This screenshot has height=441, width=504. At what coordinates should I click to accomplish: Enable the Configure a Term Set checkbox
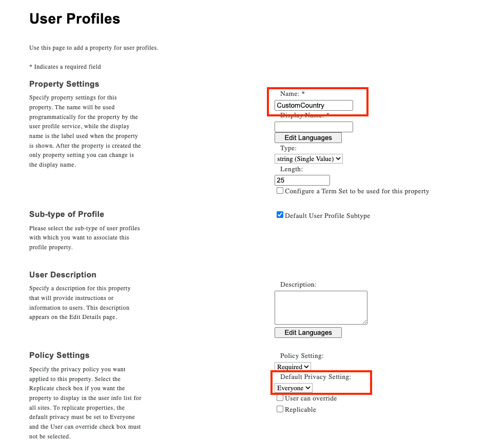[x=280, y=191]
